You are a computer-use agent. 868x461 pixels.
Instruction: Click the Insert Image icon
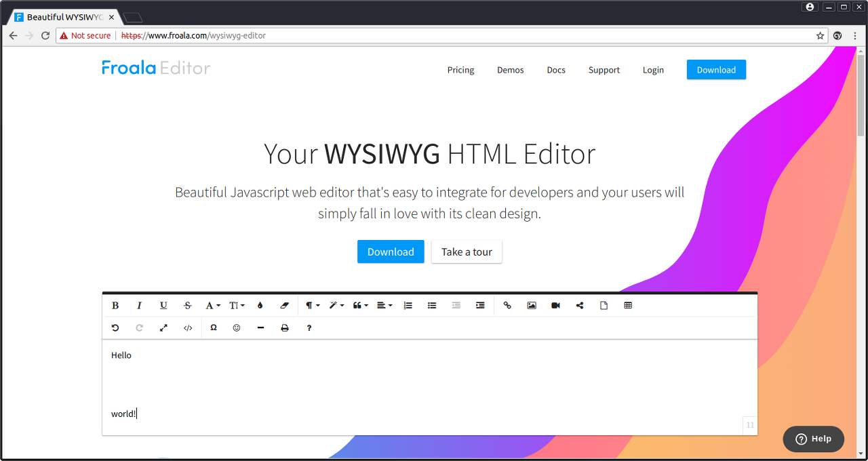[x=532, y=306]
